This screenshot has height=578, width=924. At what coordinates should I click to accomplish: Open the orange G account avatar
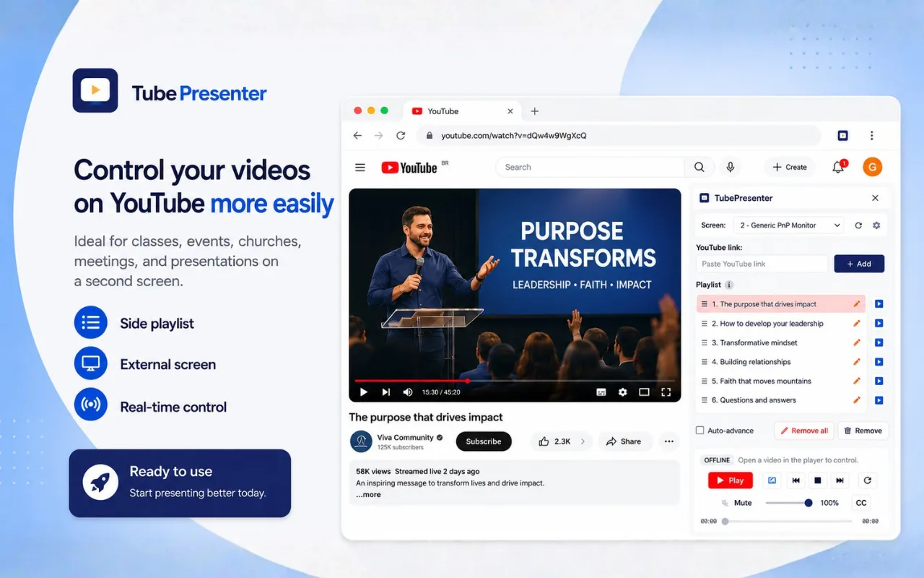(x=873, y=167)
